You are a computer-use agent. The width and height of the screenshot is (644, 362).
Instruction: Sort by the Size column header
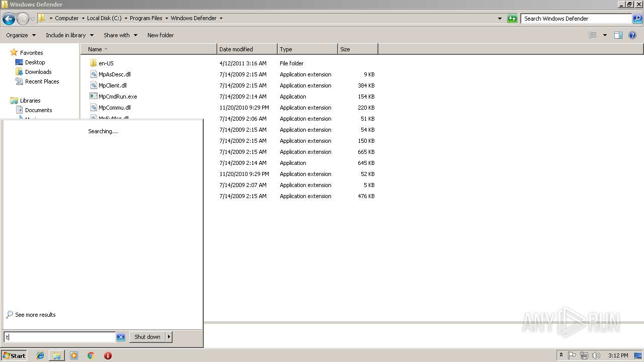pos(358,49)
